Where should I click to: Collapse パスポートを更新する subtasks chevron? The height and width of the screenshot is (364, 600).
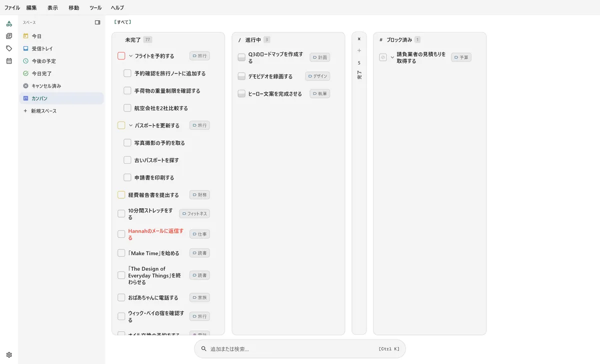click(x=131, y=125)
